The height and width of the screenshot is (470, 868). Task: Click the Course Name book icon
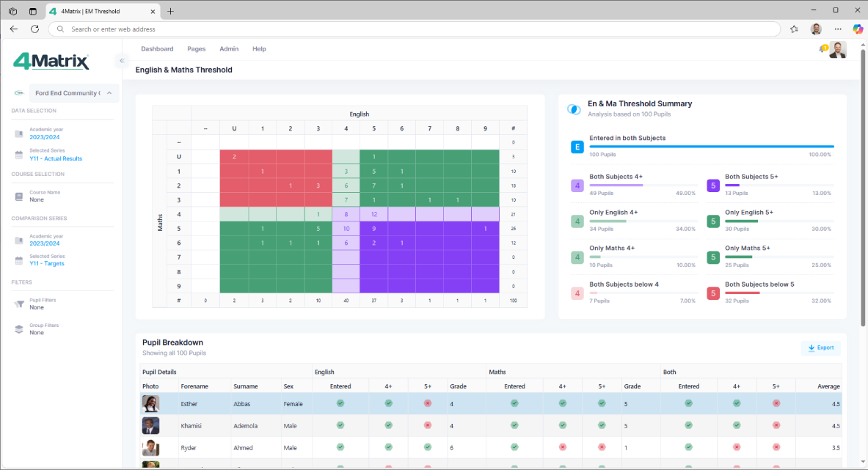20,197
